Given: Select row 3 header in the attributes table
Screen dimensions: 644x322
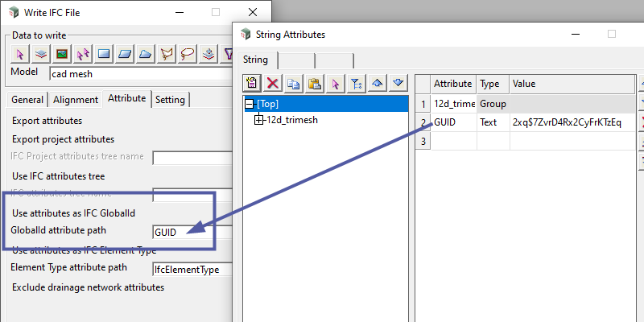Looking at the screenshot, I should pos(423,141).
